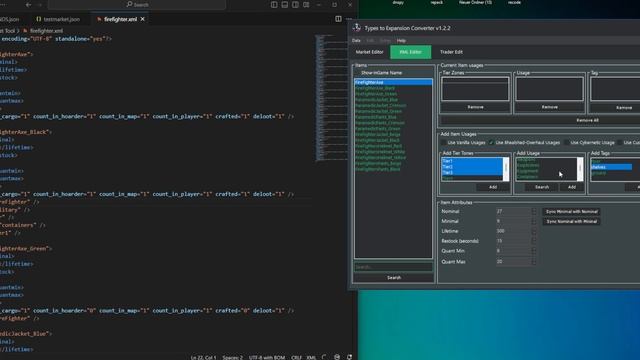Select firefighter.xml editor tab

120,19
